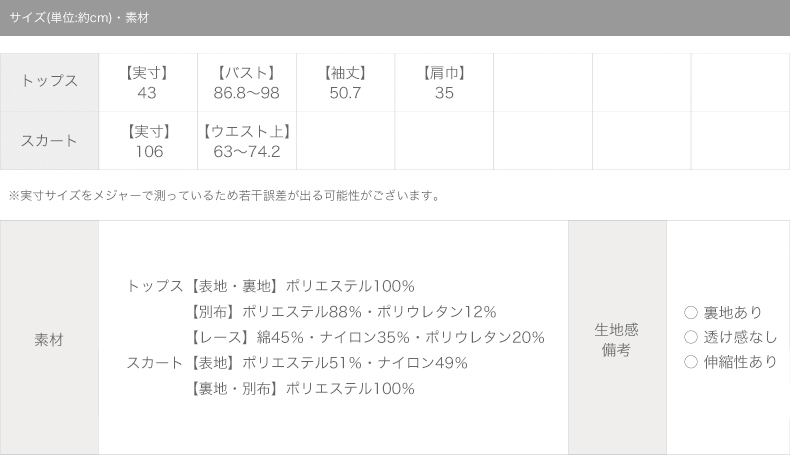This screenshot has height=455, width=790.
Task: Click the 別布 ポリエステル88% line
Action: (342, 312)
